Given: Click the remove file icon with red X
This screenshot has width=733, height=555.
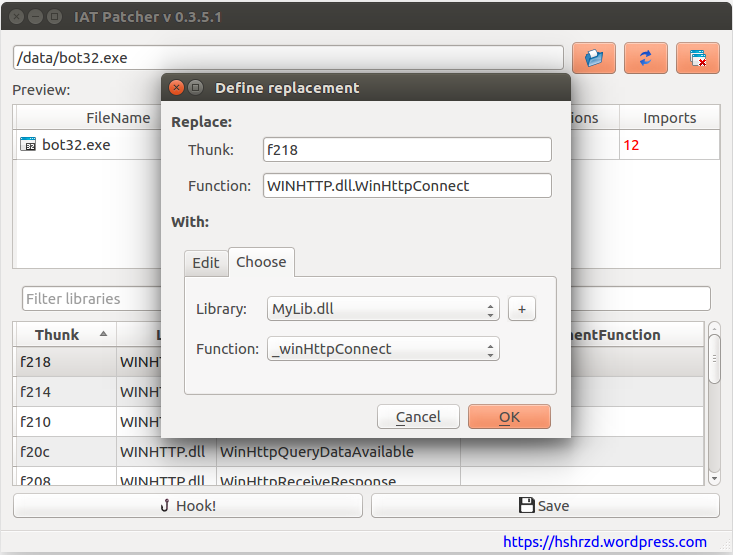Looking at the screenshot, I should click(698, 58).
